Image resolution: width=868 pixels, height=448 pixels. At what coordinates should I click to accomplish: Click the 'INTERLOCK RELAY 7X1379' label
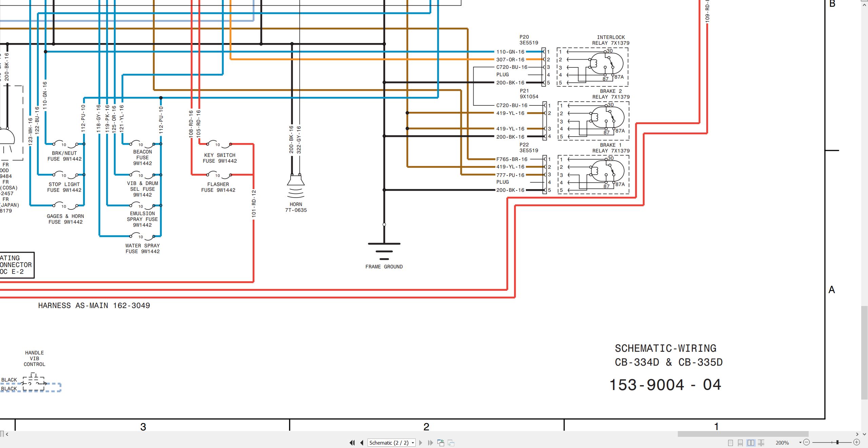[x=611, y=40]
